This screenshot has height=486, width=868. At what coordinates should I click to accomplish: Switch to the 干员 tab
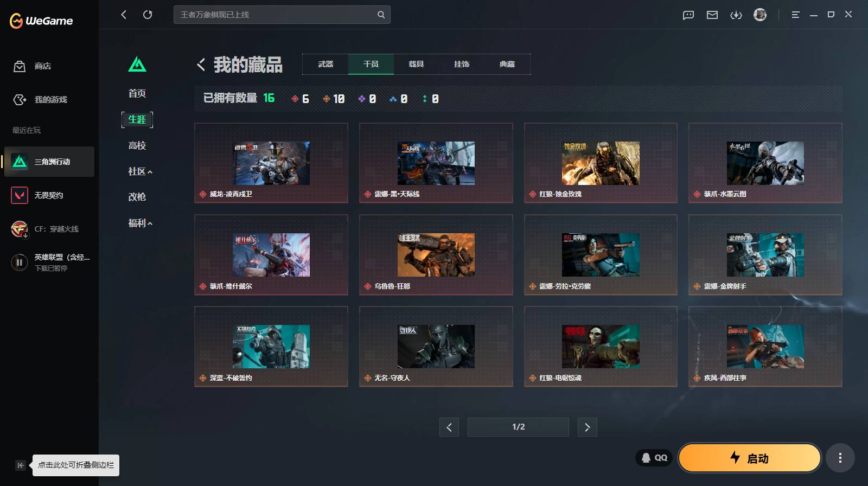tap(371, 64)
